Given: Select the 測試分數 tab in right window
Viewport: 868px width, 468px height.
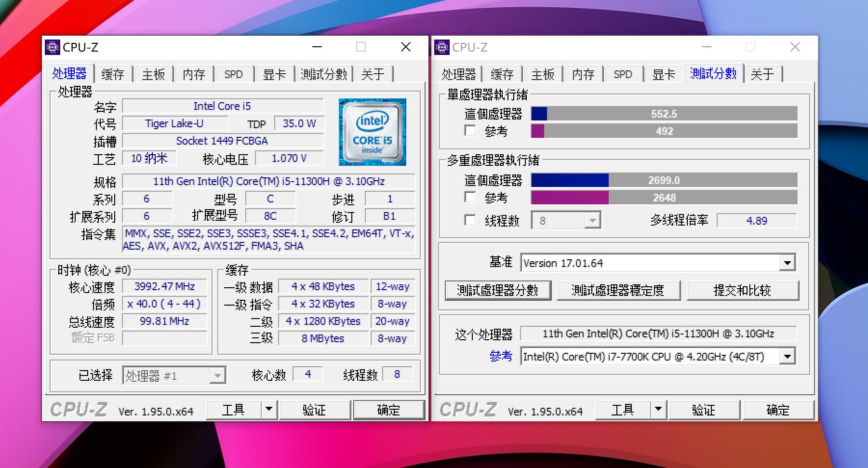Looking at the screenshot, I should 713,73.
